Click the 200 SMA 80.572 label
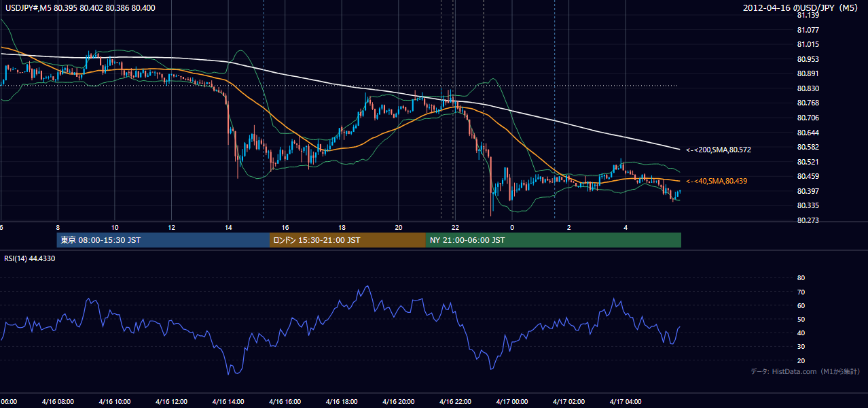This screenshot has height=408, width=868. click(718, 150)
